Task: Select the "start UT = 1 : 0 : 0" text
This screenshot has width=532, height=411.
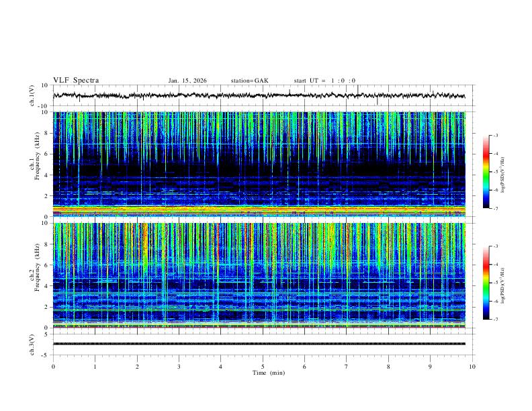Action: 324,81
